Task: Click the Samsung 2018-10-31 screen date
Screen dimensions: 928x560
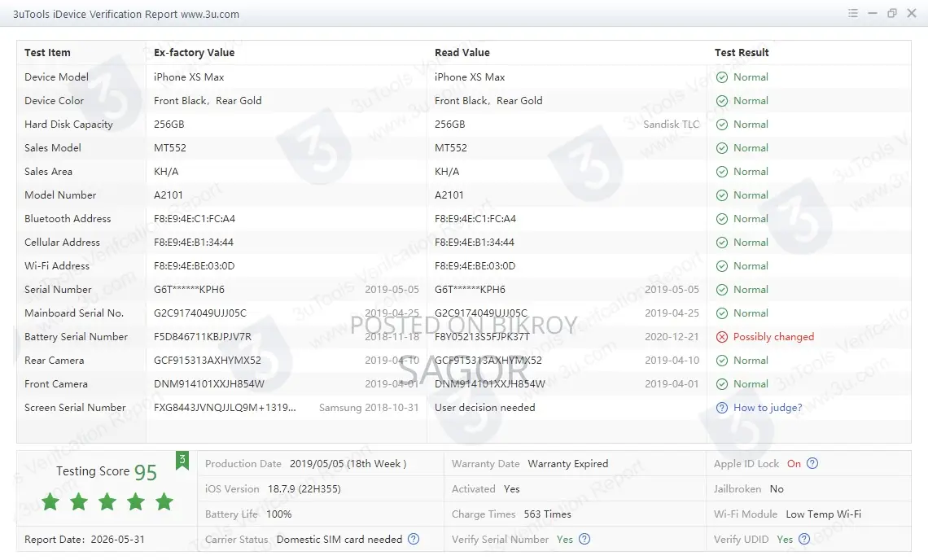Action: click(368, 407)
